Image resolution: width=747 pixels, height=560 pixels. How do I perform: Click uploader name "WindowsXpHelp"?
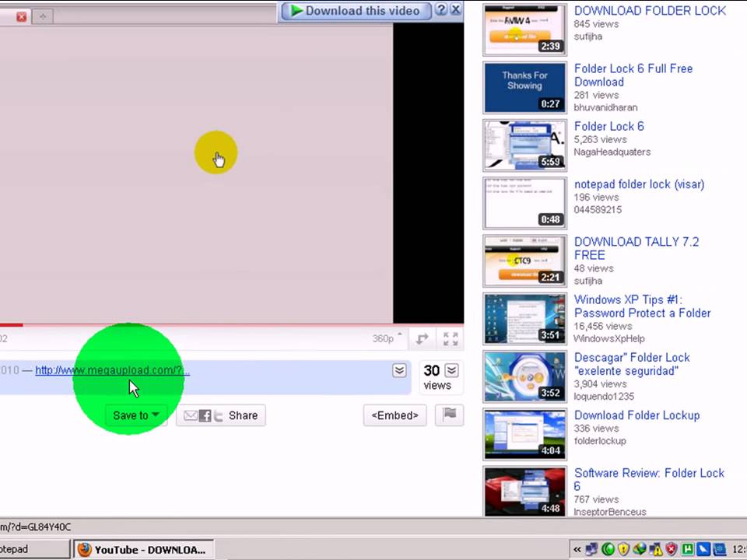point(609,338)
